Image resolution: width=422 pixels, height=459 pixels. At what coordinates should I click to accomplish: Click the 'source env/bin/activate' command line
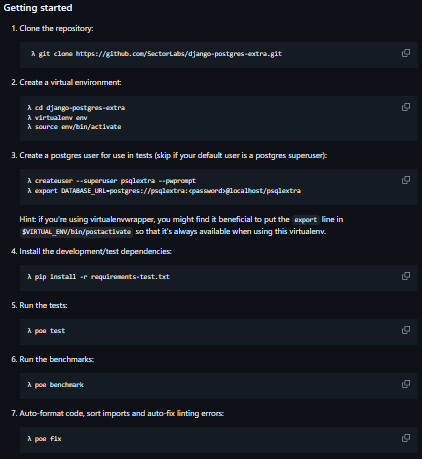[x=74, y=127]
